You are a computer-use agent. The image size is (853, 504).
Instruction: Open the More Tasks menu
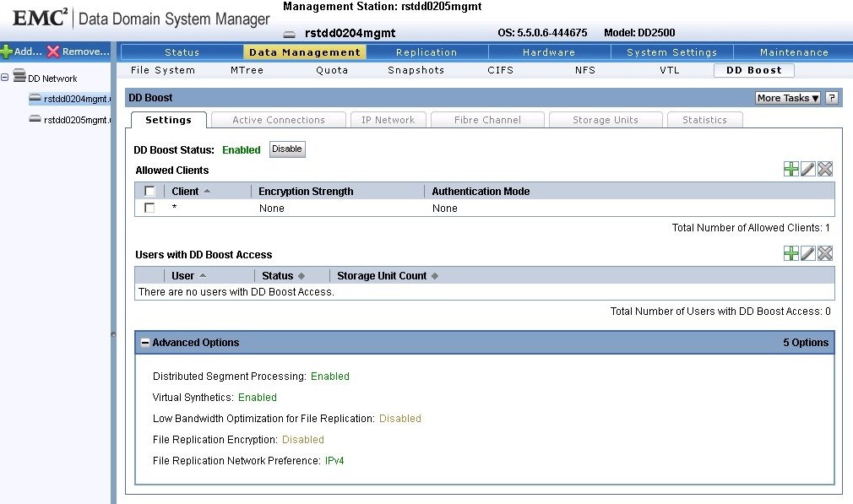(785, 98)
